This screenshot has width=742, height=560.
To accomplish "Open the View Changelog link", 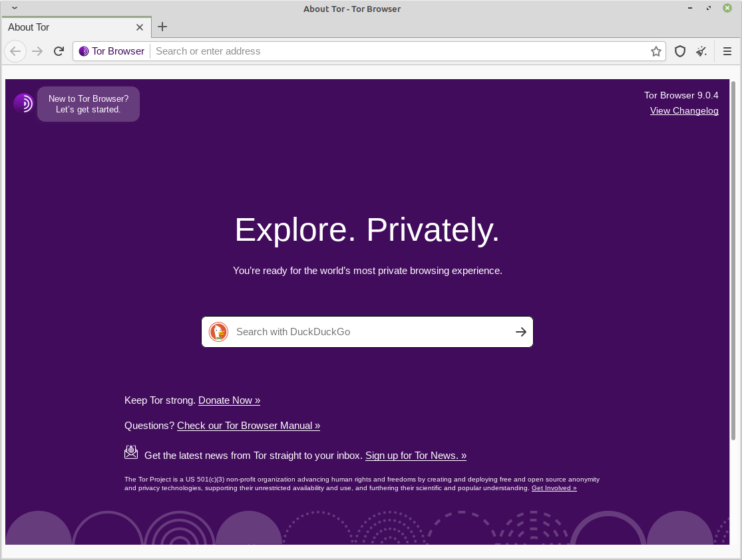I will point(684,110).
